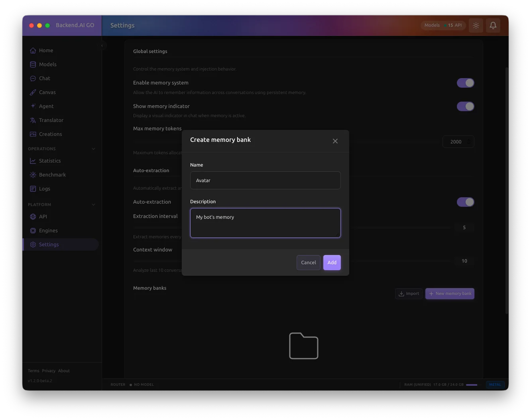
Task: Open notifications via the bell icon
Action: click(x=493, y=25)
